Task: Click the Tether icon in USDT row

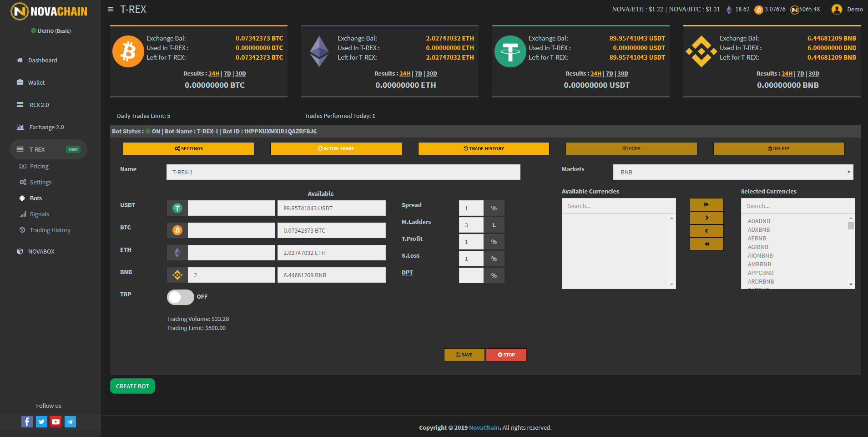Action: 177,208
